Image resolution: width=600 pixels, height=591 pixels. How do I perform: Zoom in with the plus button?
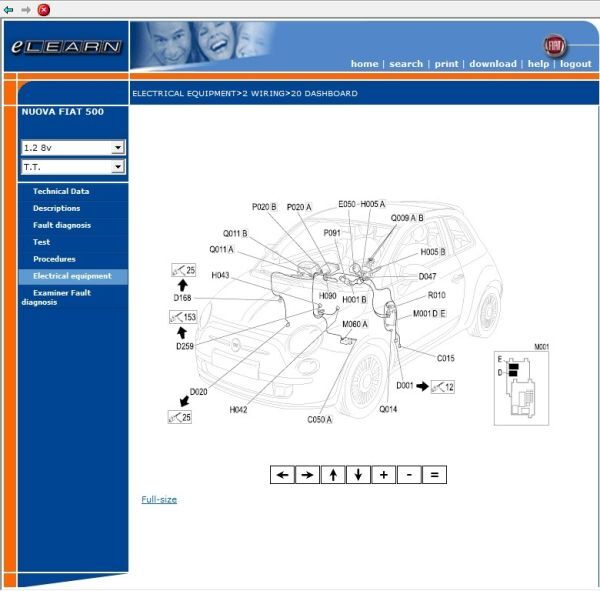383,475
